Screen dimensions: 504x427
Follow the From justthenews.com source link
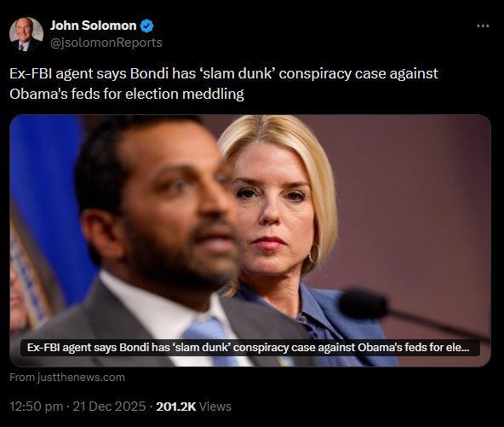(67, 377)
